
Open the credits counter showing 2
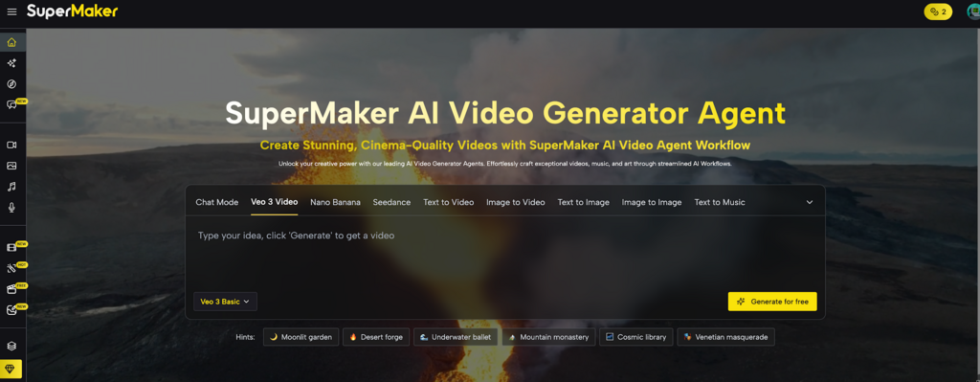coord(938,11)
